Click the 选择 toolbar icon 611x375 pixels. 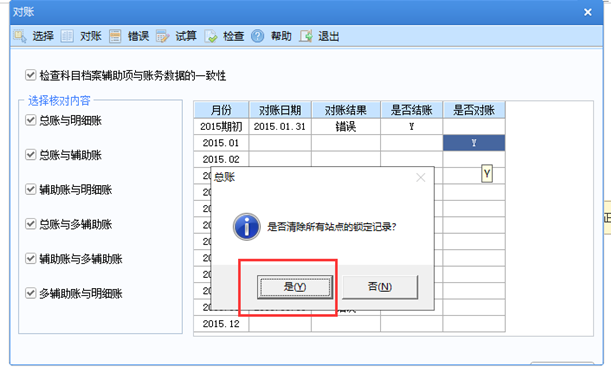click(x=20, y=36)
